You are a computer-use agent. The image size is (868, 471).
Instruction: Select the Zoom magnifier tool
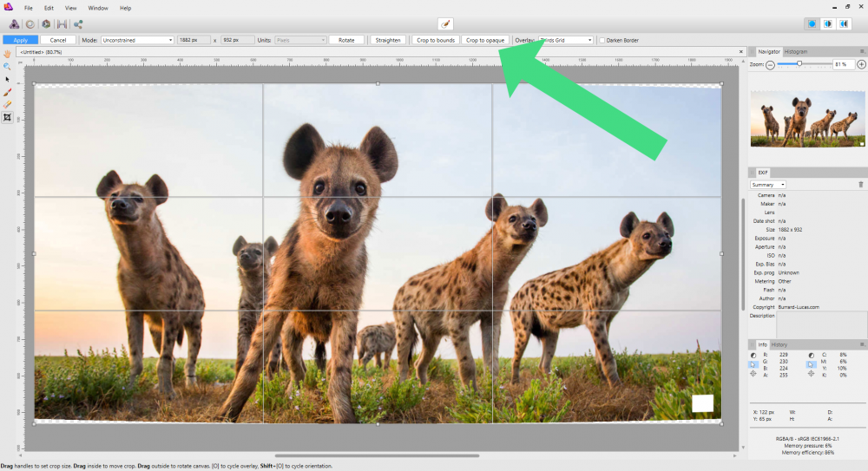[8, 66]
